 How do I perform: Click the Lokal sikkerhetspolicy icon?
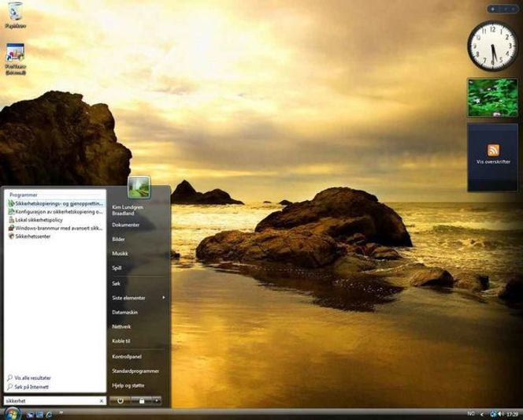click(x=11, y=220)
